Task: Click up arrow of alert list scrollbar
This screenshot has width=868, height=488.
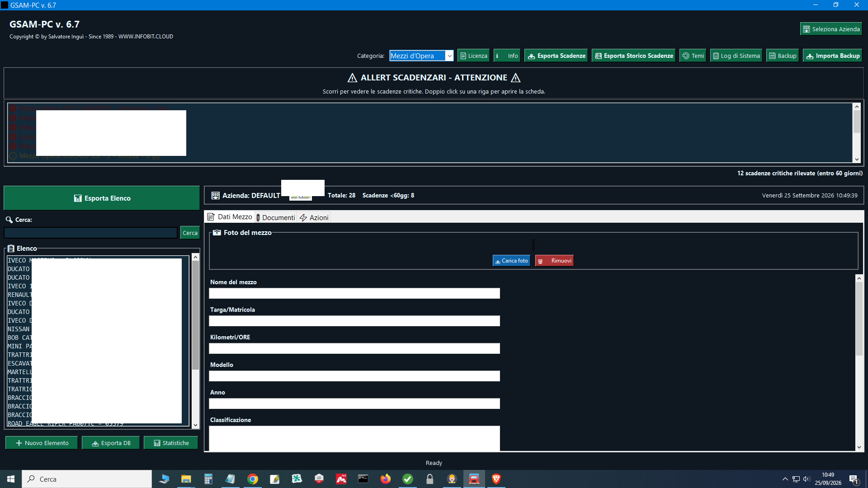Action: pos(857,107)
